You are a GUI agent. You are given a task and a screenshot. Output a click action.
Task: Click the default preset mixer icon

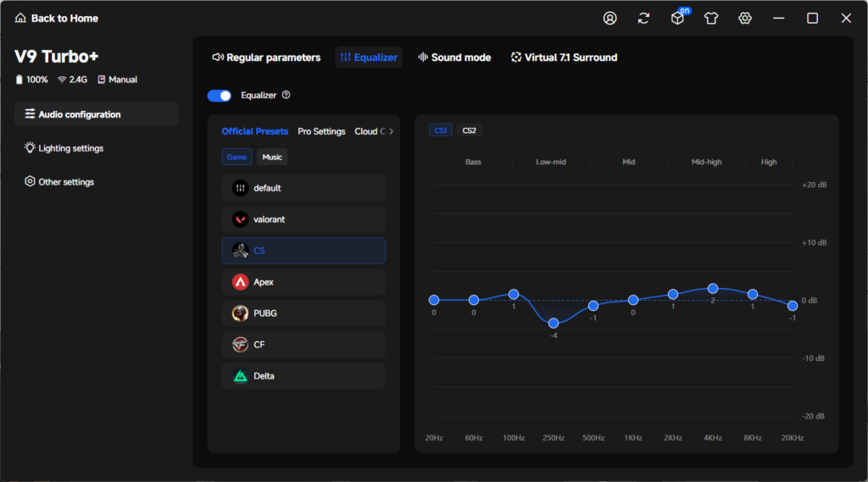[240, 188]
